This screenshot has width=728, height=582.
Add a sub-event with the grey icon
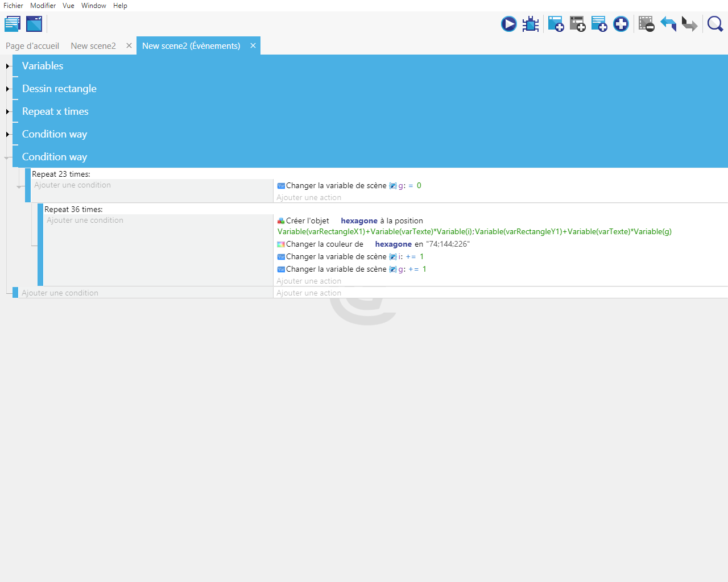pos(577,24)
